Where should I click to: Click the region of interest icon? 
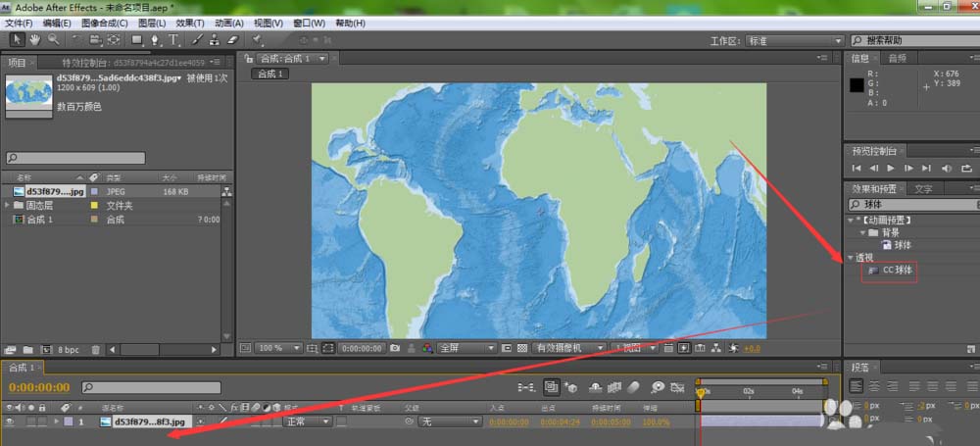tap(507, 348)
